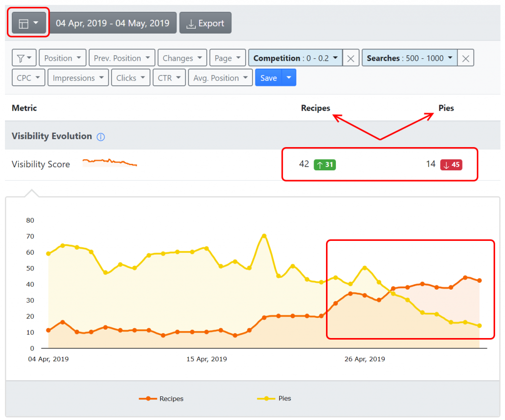Viewport: 505px width, 420px height.
Task: Click the blue Save button
Action: pos(269,77)
